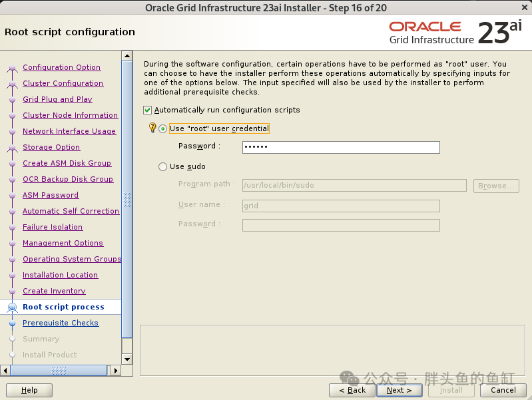Screen dimensions: 532x400
Task: Click the Install Product step label
Action: (49, 355)
